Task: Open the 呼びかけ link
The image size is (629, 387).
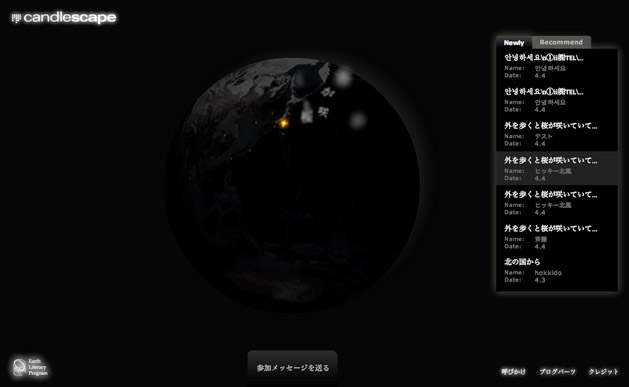Action: [513, 372]
